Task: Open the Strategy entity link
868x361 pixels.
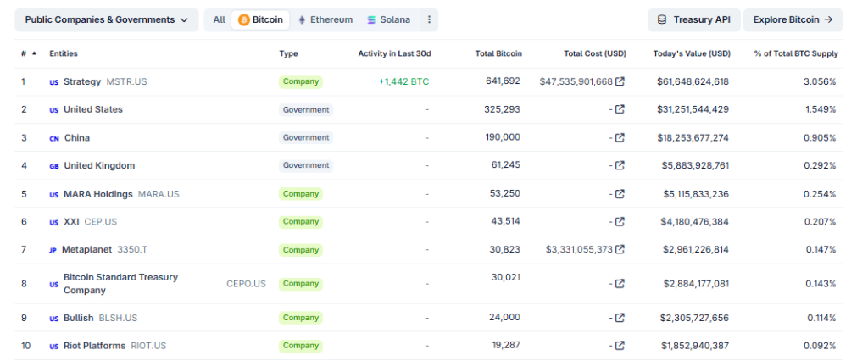Action: 82,81
